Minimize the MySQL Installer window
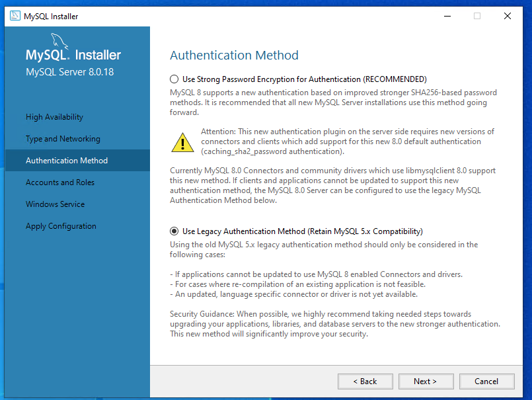 [x=447, y=16]
